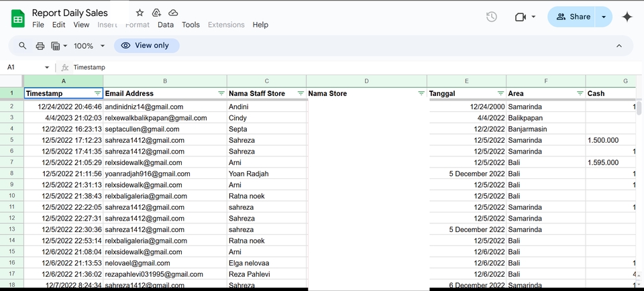Click cell rezapahlevi031995@gmail.com
The width and height of the screenshot is (644, 291).
[x=165, y=274]
